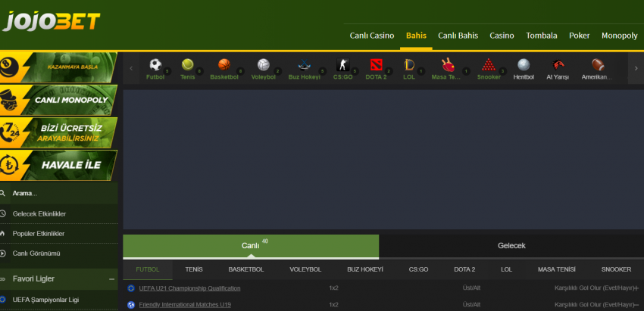The width and height of the screenshot is (644, 311).
Task: Open the Canlı Bahis menu
Action: point(458,36)
